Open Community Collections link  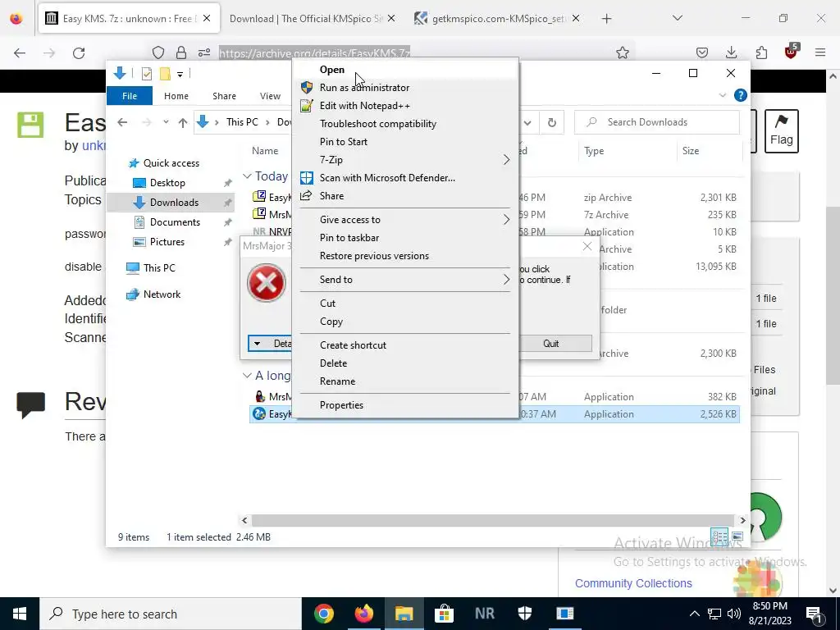(633, 583)
